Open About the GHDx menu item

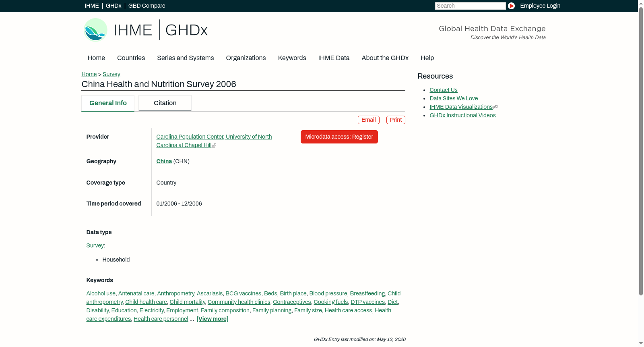click(385, 58)
